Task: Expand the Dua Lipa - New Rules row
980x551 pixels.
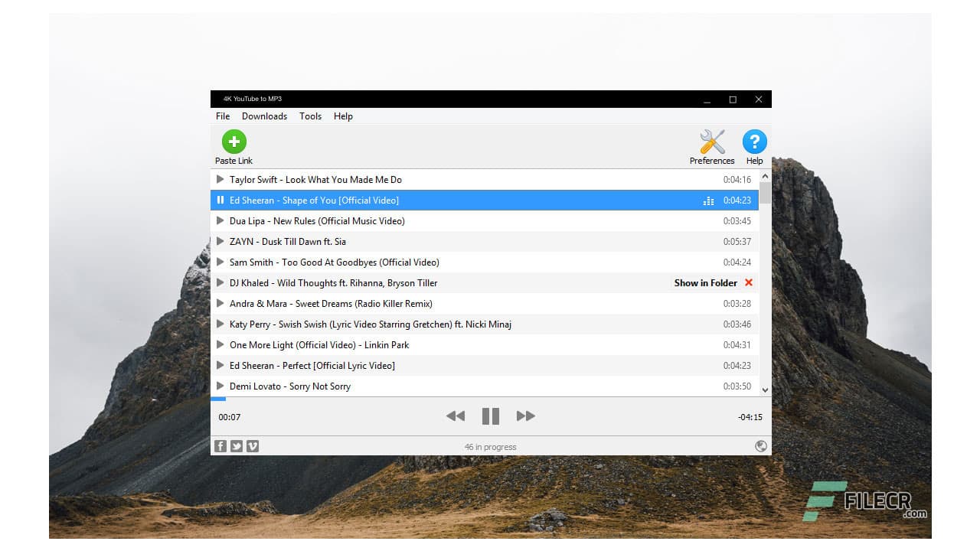Action: [220, 221]
